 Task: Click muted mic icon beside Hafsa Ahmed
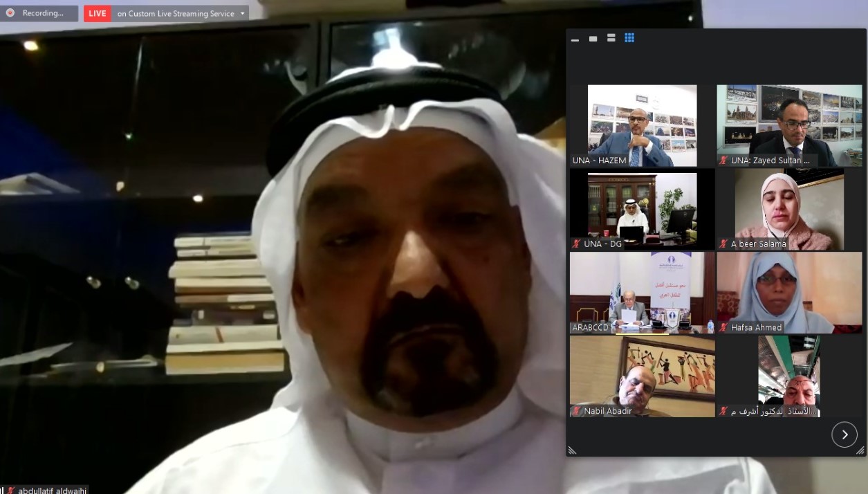[723, 327]
